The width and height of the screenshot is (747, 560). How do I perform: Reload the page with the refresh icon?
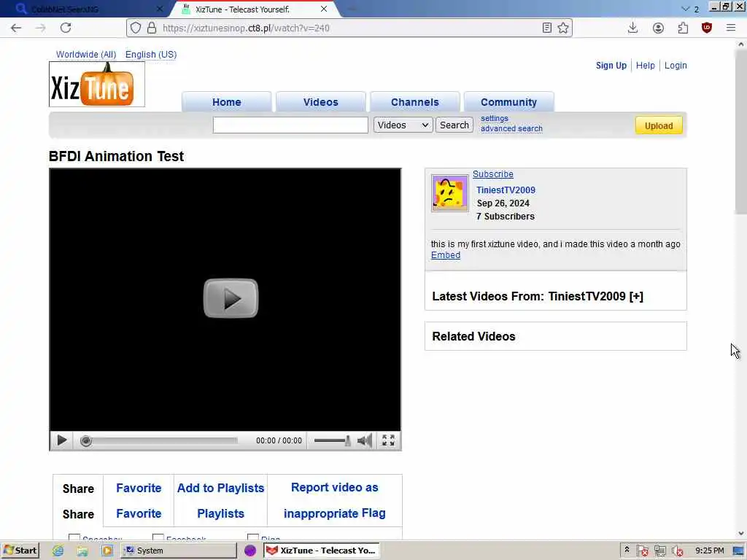click(x=66, y=28)
